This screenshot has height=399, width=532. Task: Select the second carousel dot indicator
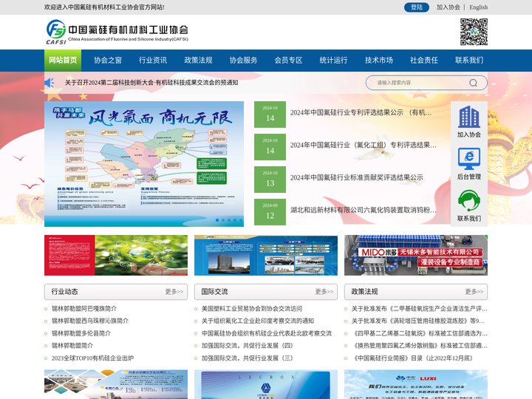(x=223, y=220)
